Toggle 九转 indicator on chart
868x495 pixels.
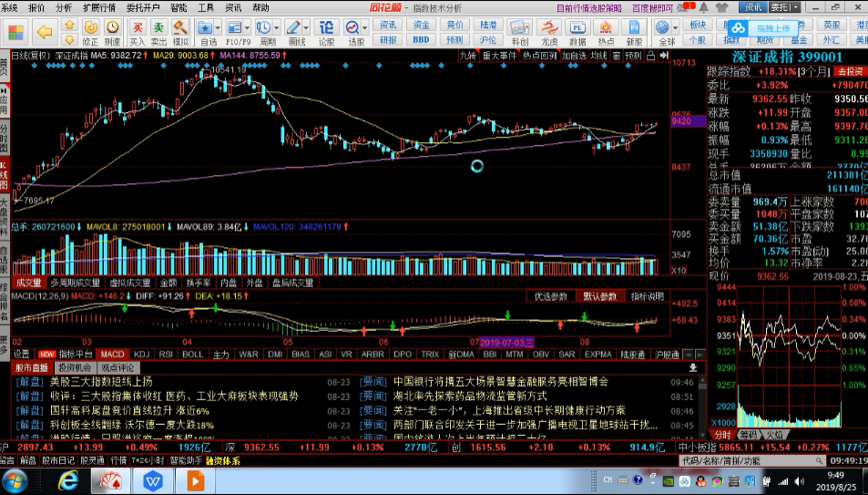pyautogui.click(x=468, y=56)
